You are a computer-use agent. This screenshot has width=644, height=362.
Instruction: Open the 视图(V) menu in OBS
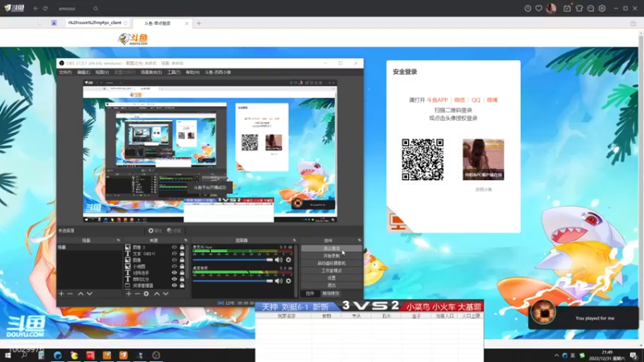102,72
